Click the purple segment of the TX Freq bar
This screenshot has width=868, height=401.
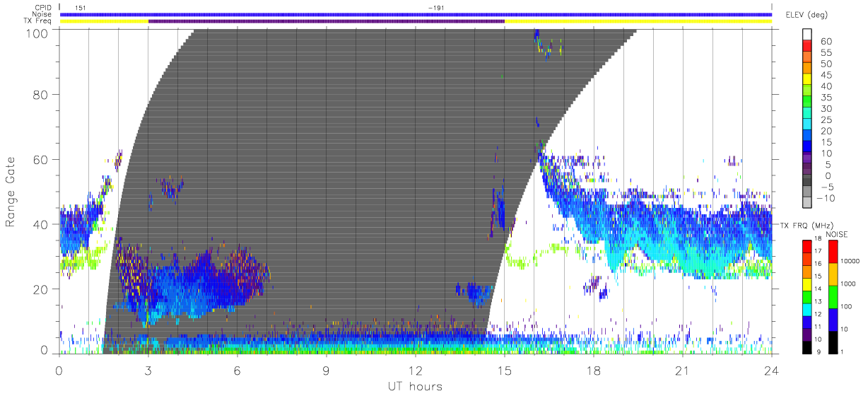(326, 21)
